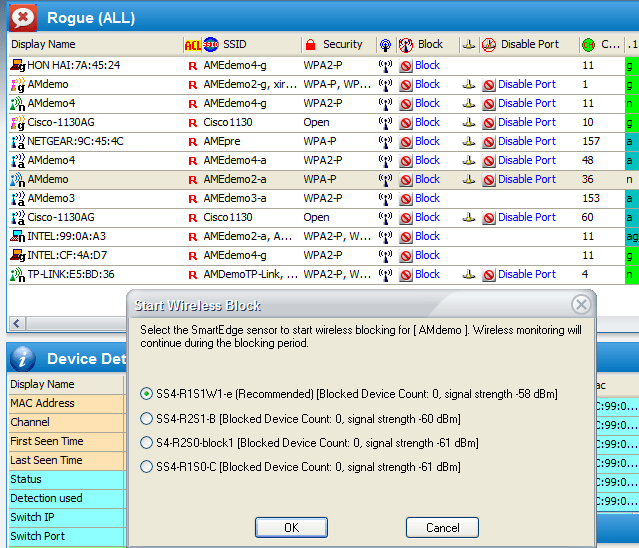Select the MAC Address details row
This screenshot has width=639, height=548.
66,403
